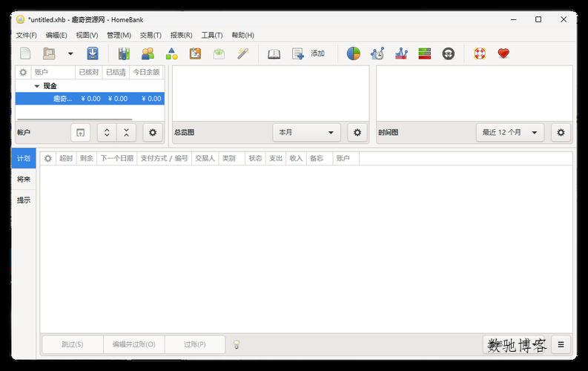Open the Payees manager icon

(x=148, y=53)
